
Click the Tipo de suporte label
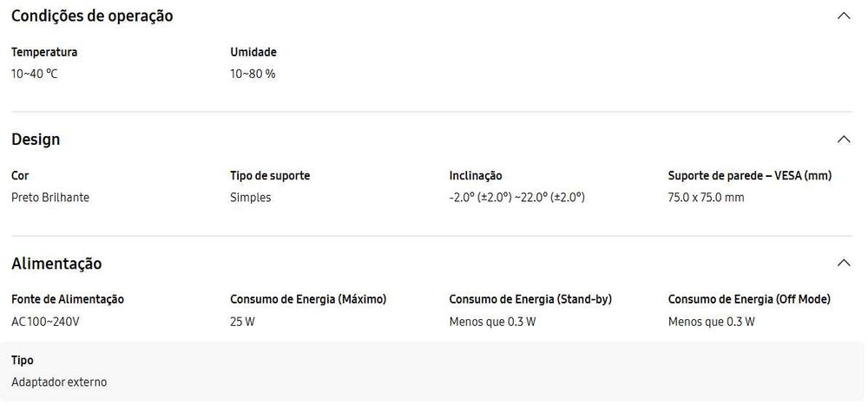pyautogui.click(x=270, y=175)
